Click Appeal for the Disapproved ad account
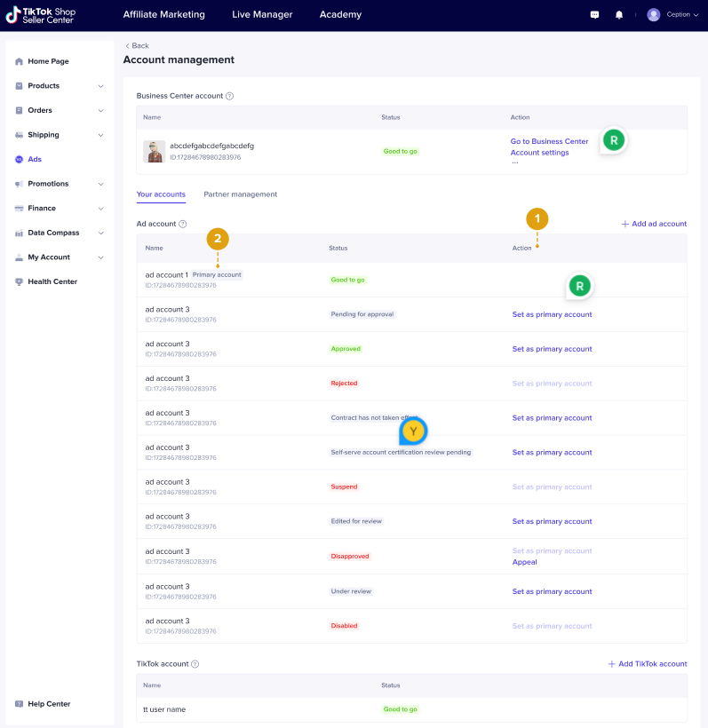The width and height of the screenshot is (708, 728). pos(524,562)
